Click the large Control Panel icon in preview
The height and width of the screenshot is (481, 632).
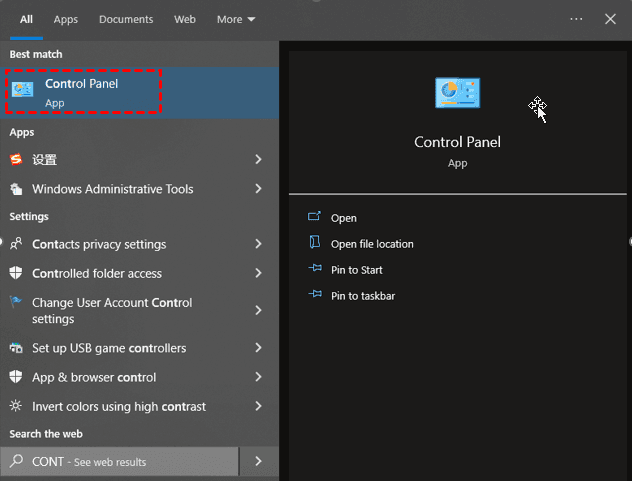coord(457,93)
